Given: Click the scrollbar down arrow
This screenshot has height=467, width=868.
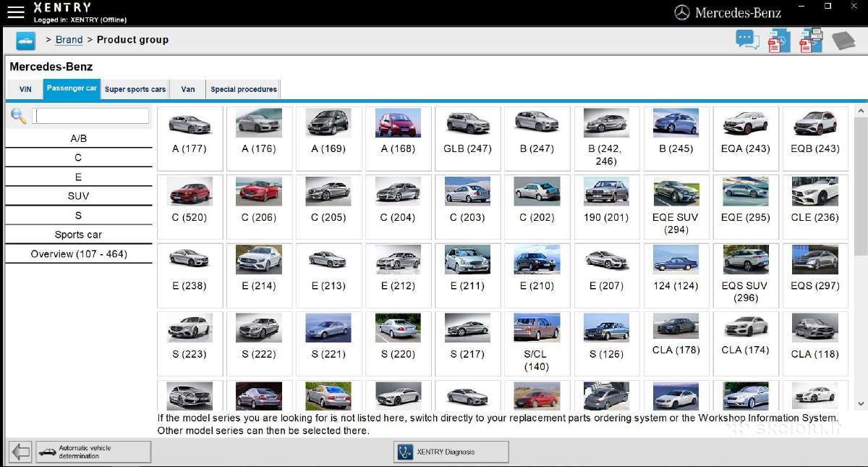Looking at the screenshot, I should [x=861, y=403].
